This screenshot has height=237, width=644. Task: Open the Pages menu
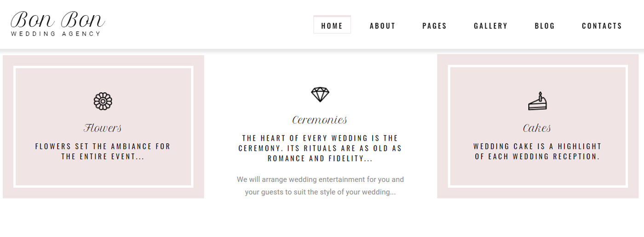tap(435, 26)
